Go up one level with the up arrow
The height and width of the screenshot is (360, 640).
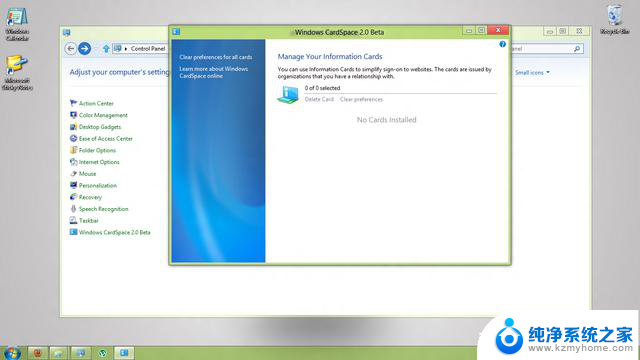tap(106, 49)
